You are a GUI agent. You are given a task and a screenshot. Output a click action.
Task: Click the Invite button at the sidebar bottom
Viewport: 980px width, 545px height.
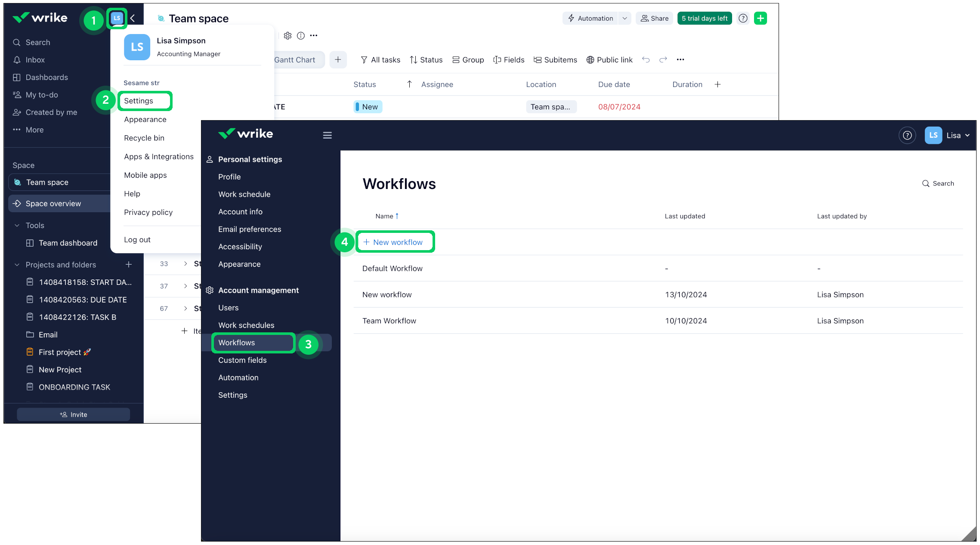coord(73,414)
